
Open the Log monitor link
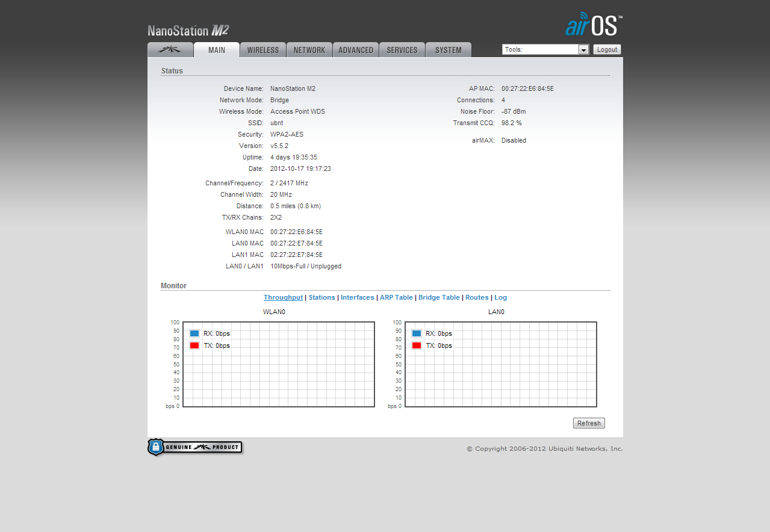pos(501,297)
